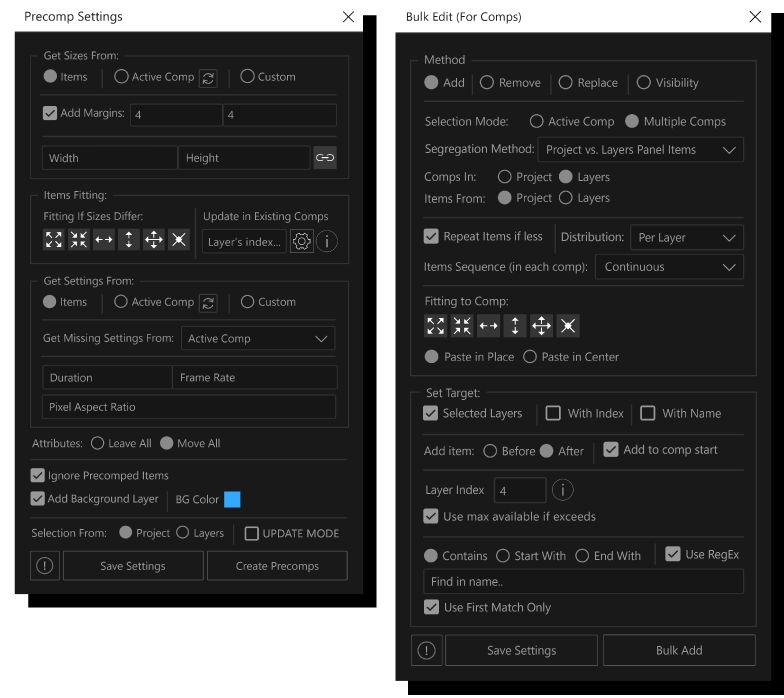Open Get Missing Settings From dropdown
784x698 pixels.
258,339
